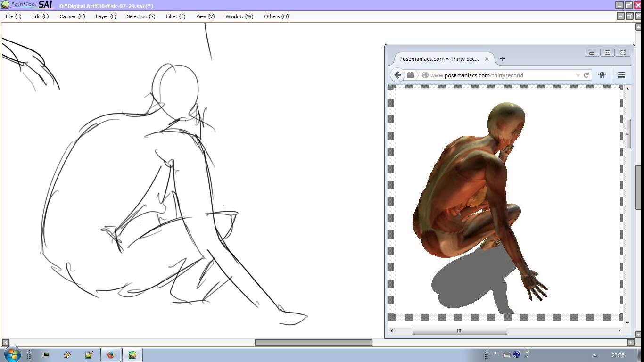Click the site identity globe in the address bar
Viewport: 644px width, 362px height.
click(425, 74)
